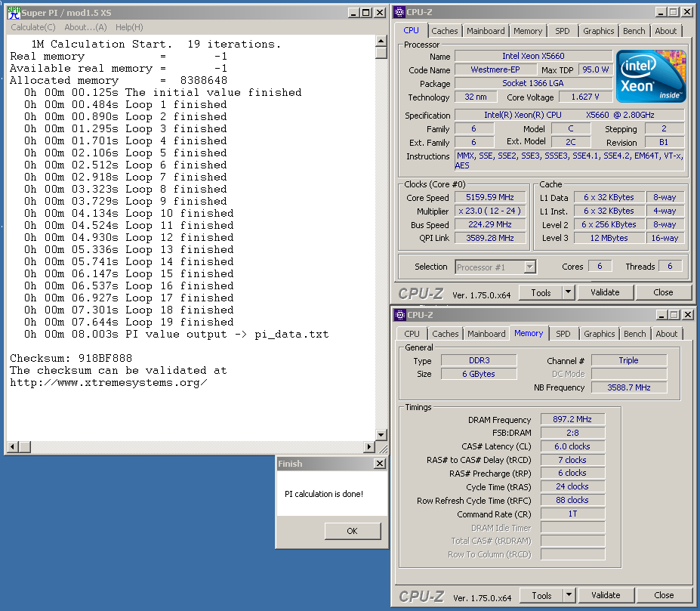
Task: Maximize the Super PI window
Action: click(366, 13)
